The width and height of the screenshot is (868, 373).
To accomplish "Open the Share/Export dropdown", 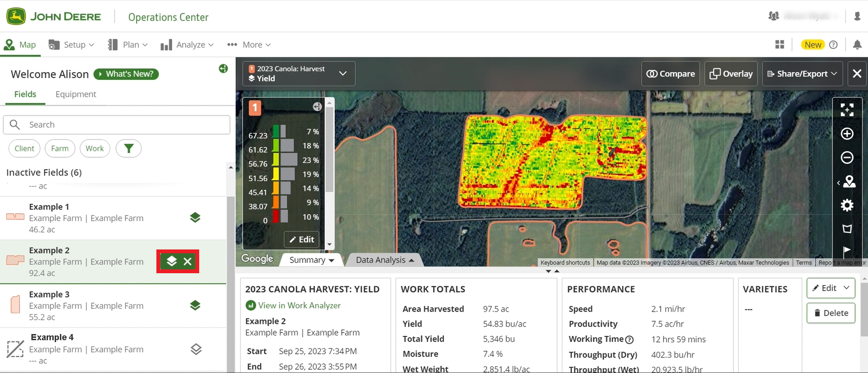I will pos(802,74).
